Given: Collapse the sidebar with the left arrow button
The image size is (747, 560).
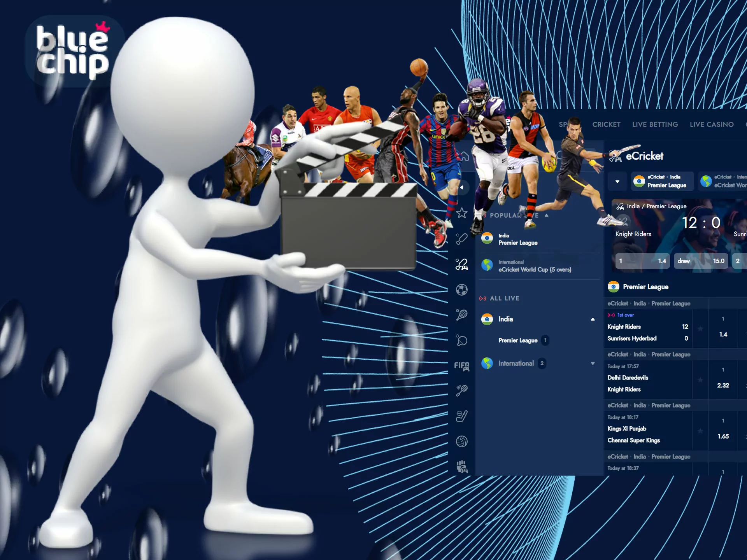Looking at the screenshot, I should [462, 187].
